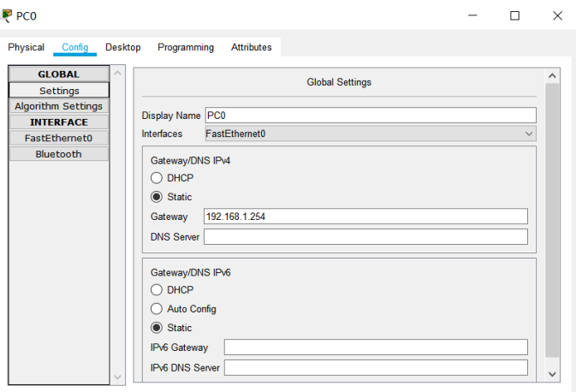Screen dimensions: 576x392
Task: Click the Gateway/DNS IPv6 label
Action: coord(190,272)
